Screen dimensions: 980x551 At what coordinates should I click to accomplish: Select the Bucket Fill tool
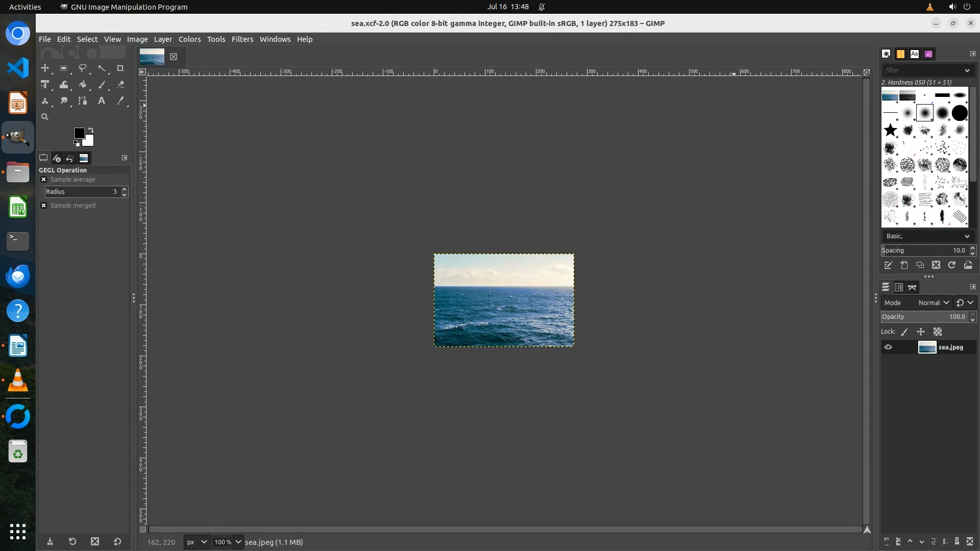coord(83,85)
